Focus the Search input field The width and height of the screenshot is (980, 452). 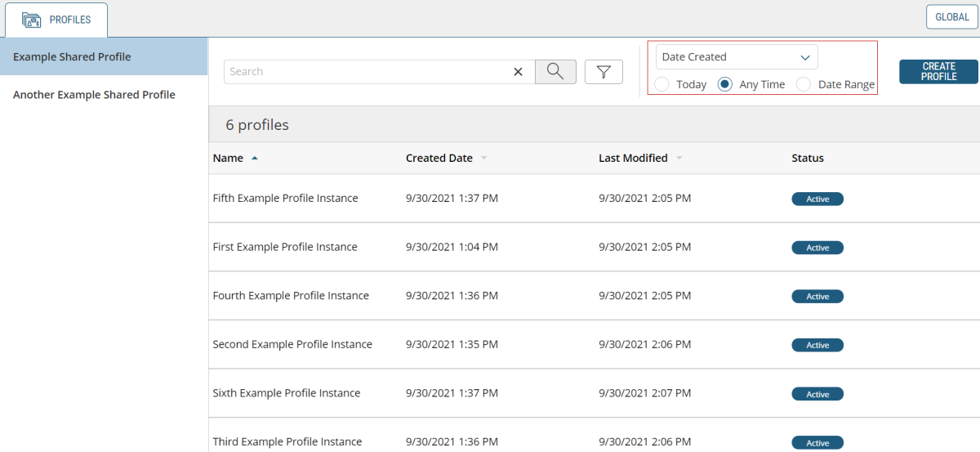click(x=367, y=72)
